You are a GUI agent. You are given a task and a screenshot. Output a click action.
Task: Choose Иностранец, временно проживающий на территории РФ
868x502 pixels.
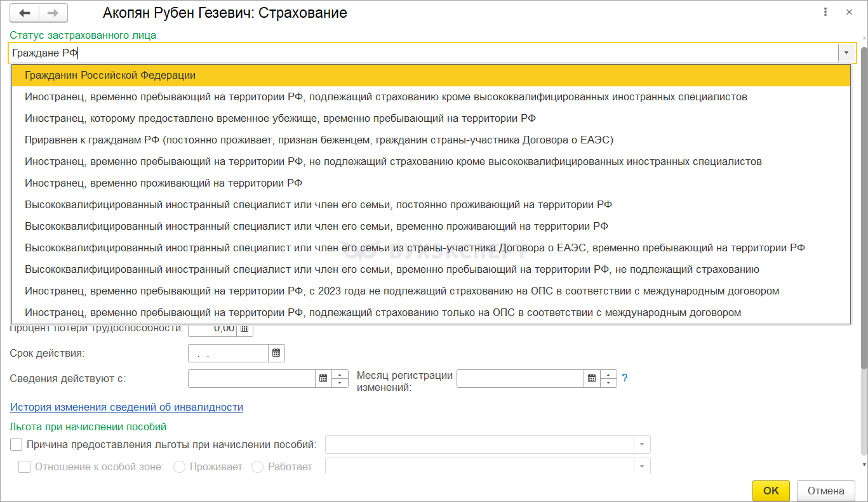(x=163, y=183)
